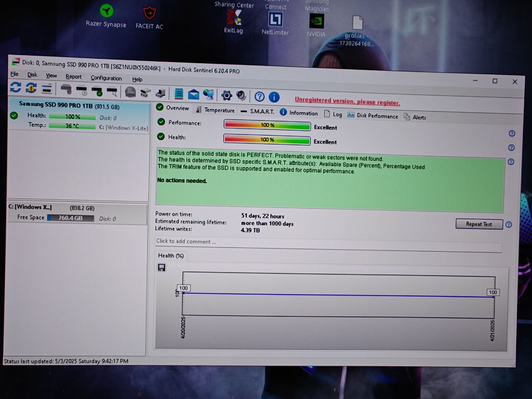Click 'No actions needed.' status text
Image resolution: width=532 pixels, height=399 pixels.
point(182,180)
